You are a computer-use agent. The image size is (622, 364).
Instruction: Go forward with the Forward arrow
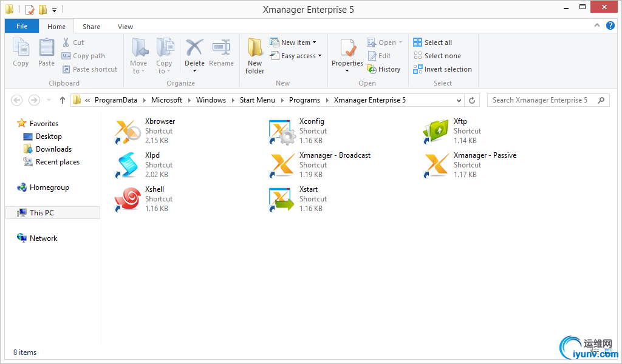[34, 100]
